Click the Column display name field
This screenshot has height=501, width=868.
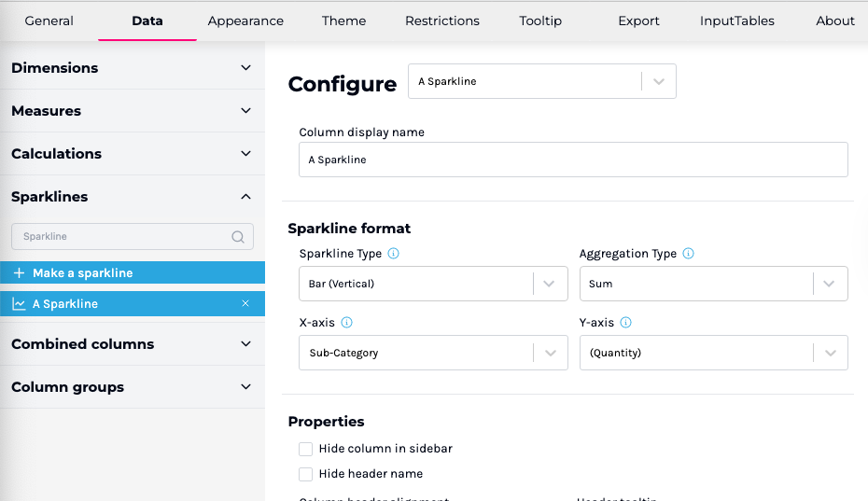pyautogui.click(x=573, y=160)
